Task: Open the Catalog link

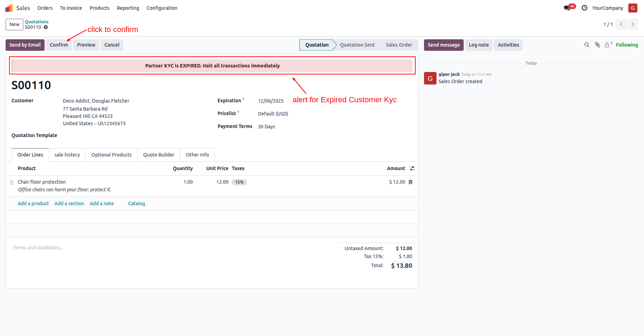Action: pyautogui.click(x=136, y=203)
